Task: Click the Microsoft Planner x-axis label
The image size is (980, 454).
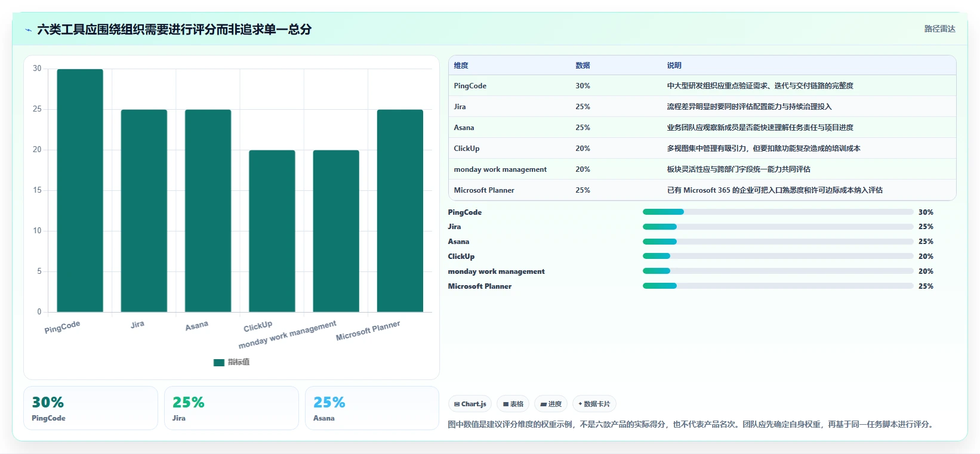Action: click(368, 331)
